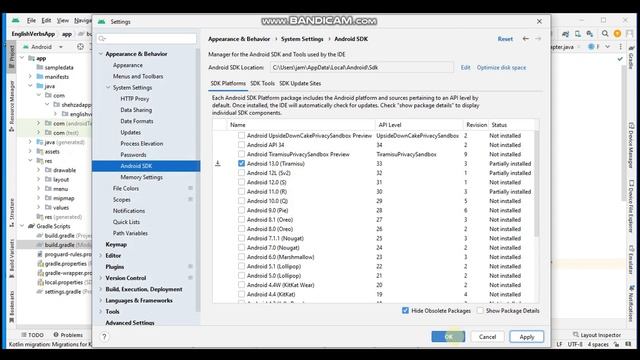Check the Android API 34 checkbox
Screen dimensions: 640x360
pos(241,144)
